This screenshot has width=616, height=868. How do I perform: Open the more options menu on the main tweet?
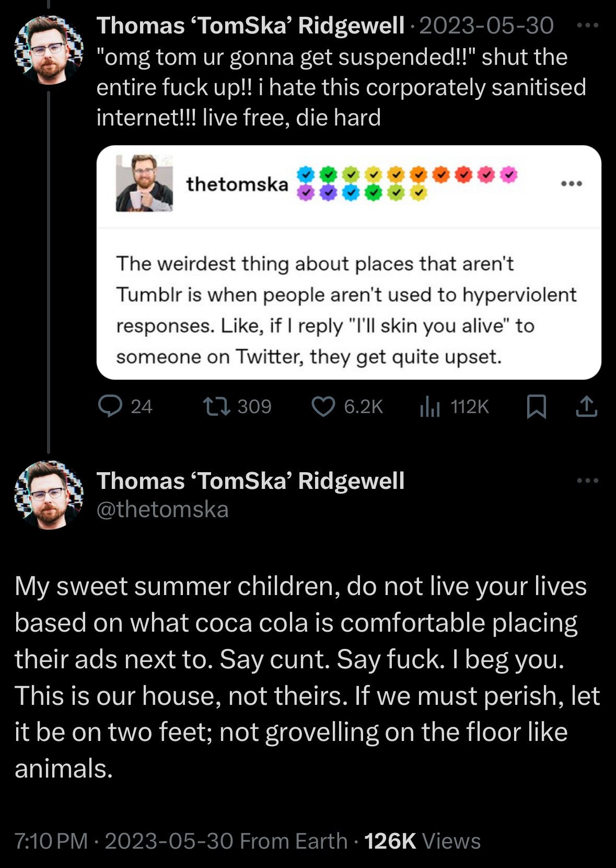coord(588,481)
